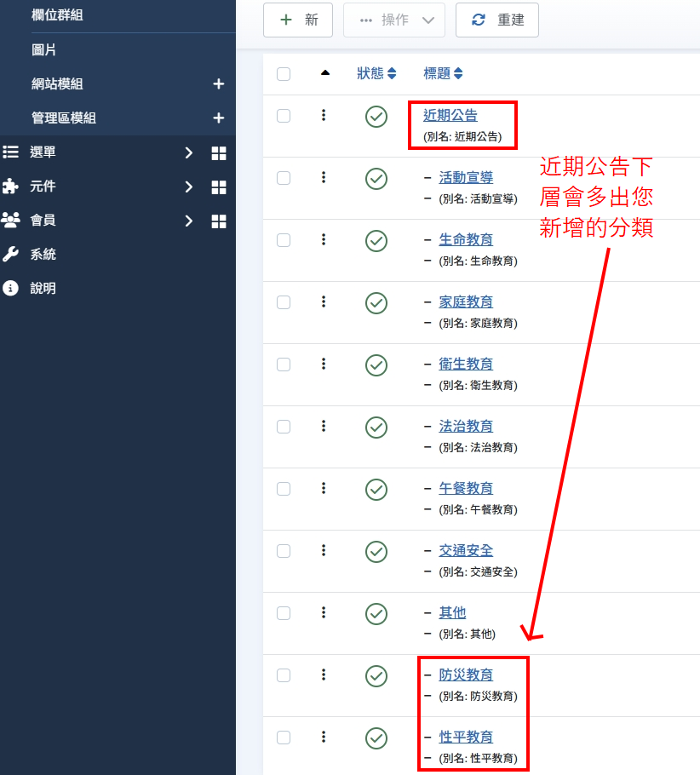Image resolution: width=700 pixels, height=775 pixels.
Task: Select the checkbox for 生命教育 row
Action: click(284, 240)
